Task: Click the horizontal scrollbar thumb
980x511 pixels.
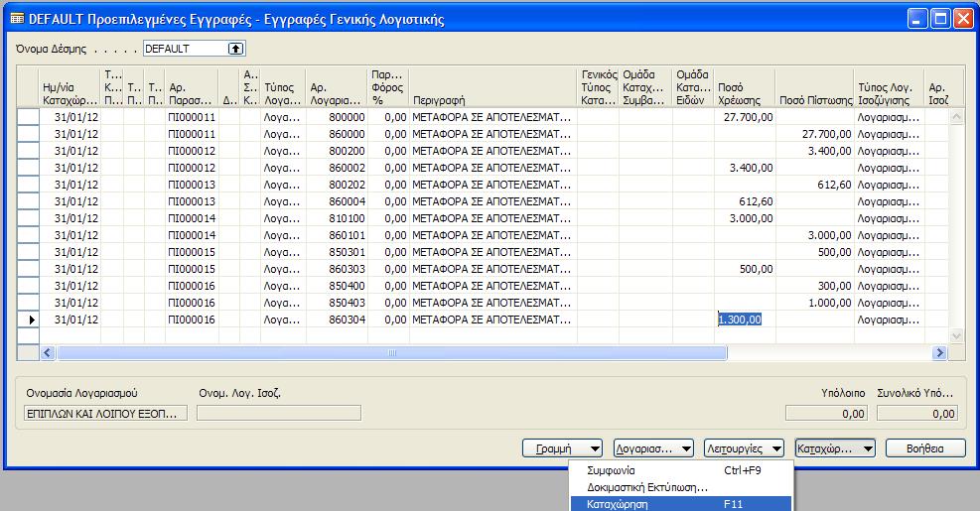Action: point(392,353)
